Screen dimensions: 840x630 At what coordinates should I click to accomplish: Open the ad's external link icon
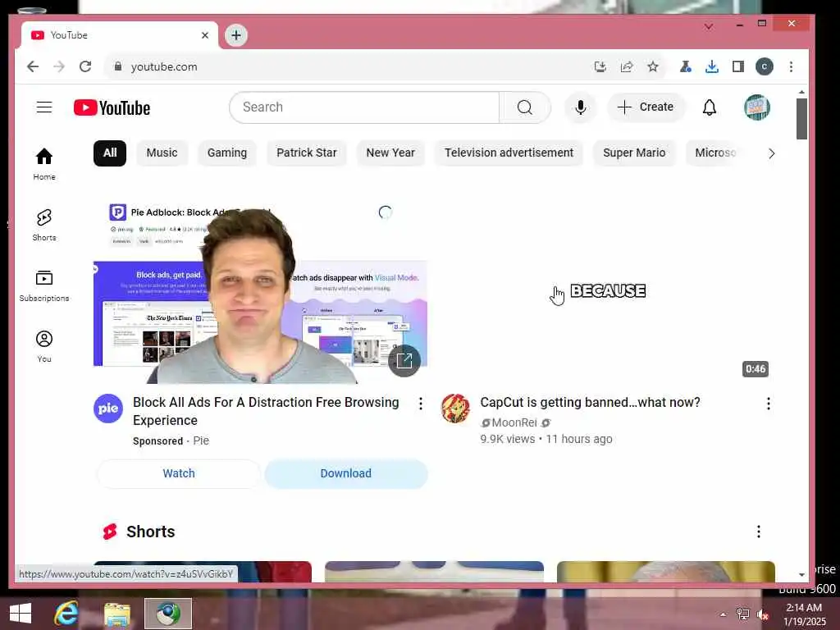404,361
